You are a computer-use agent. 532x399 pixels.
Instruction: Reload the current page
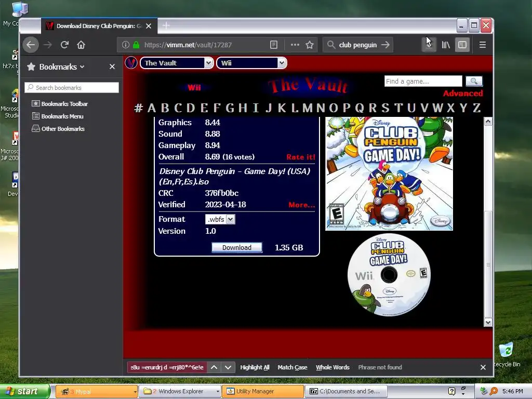pyautogui.click(x=64, y=45)
